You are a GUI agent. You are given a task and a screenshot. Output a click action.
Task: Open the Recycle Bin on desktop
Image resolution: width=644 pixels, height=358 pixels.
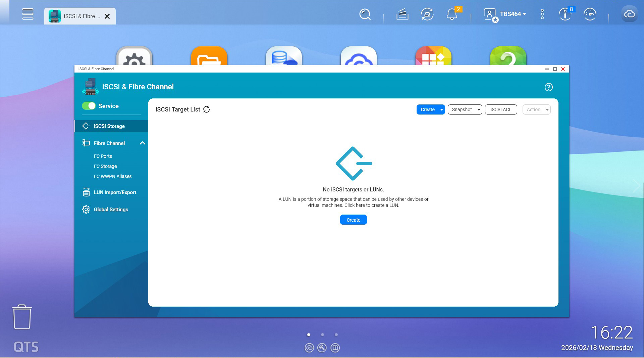(x=22, y=317)
